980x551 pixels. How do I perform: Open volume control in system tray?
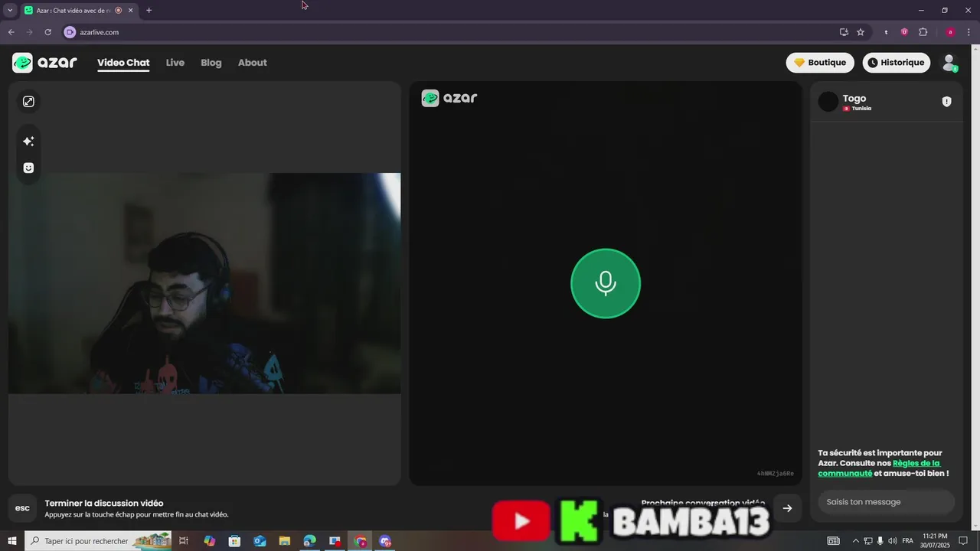893,541
